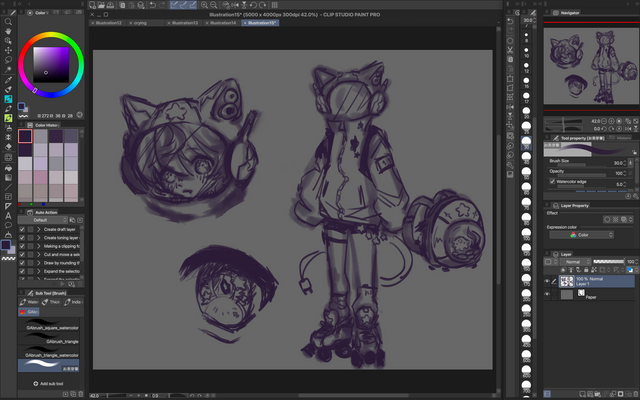Image resolution: width=640 pixels, height=400 pixels.
Task: Hide Layer 1 using its eye icon
Action: coord(548,281)
